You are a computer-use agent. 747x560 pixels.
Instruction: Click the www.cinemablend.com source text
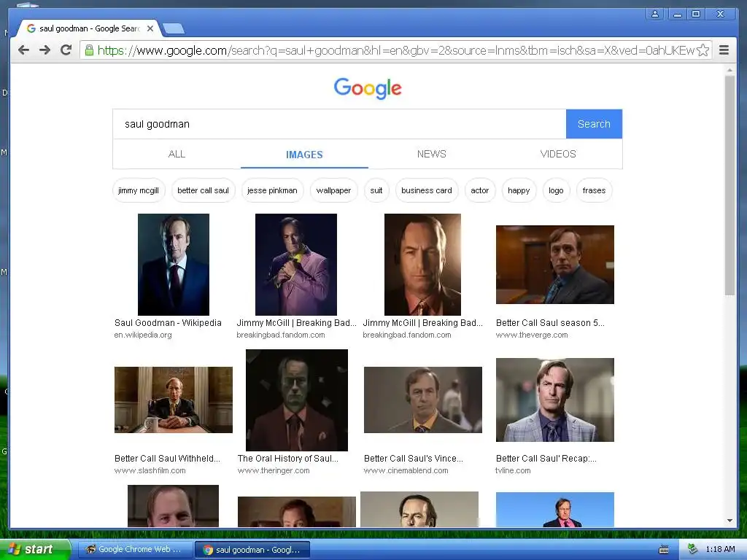(x=406, y=470)
